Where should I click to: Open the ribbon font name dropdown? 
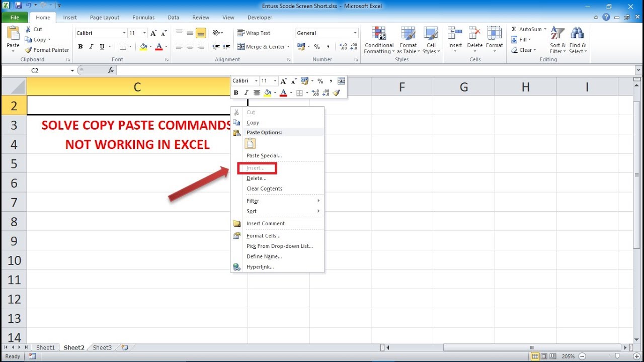[x=124, y=33]
